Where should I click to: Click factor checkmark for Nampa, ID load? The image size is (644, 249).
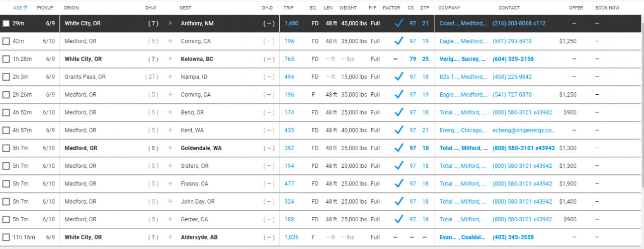[399, 77]
